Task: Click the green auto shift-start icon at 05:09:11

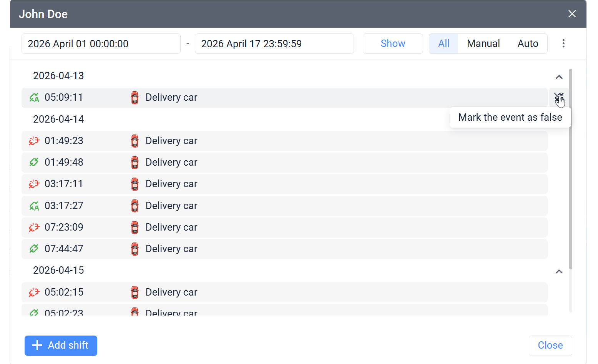Action: click(34, 97)
